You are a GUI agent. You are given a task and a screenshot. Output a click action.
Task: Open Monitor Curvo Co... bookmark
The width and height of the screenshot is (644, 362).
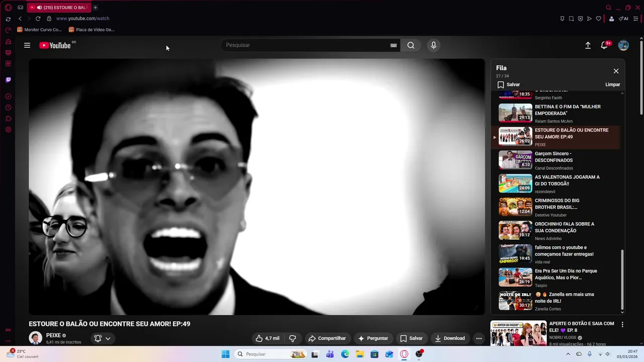[39, 30]
